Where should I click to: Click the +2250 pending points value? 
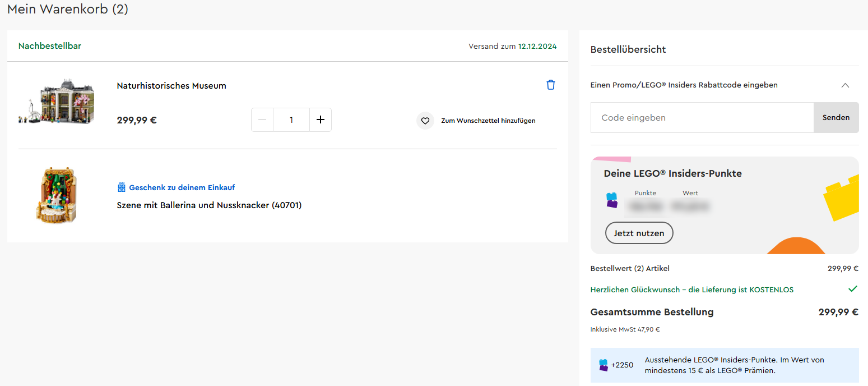click(622, 365)
